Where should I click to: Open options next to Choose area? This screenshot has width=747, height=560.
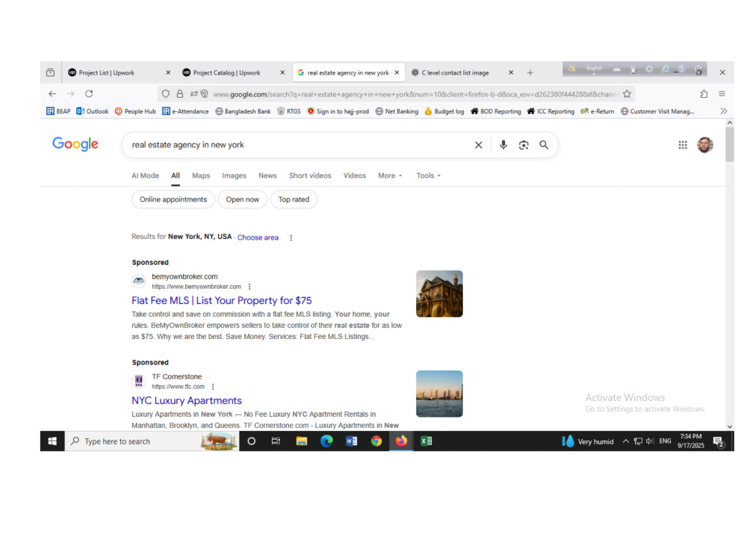point(291,237)
